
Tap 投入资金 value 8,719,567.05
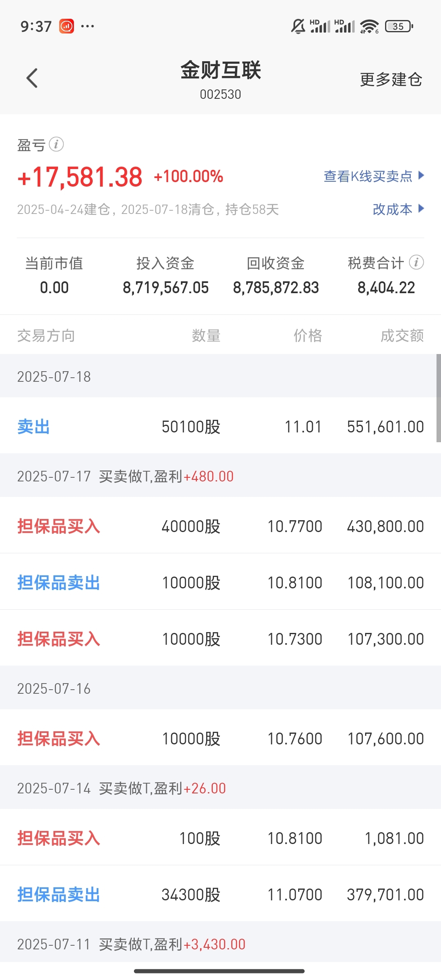(x=166, y=287)
